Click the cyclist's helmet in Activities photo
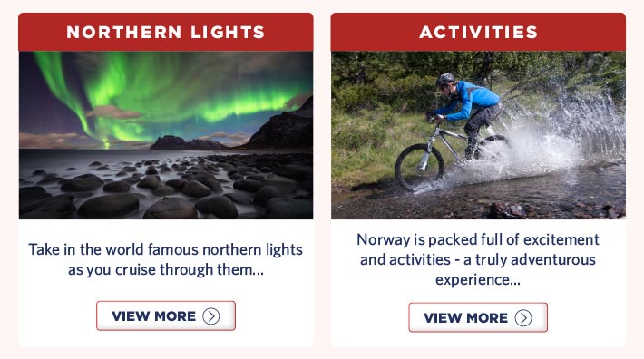Screen dimensions: 644x359 (x=445, y=80)
